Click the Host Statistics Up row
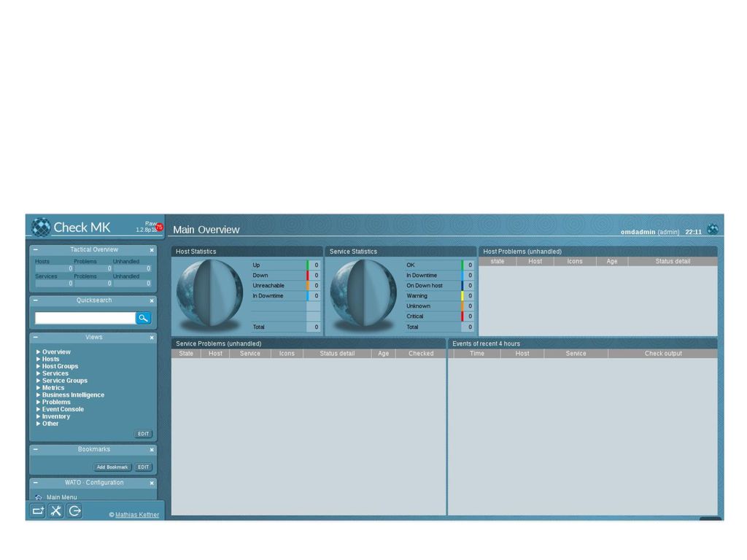The image size is (747, 560). [x=286, y=265]
